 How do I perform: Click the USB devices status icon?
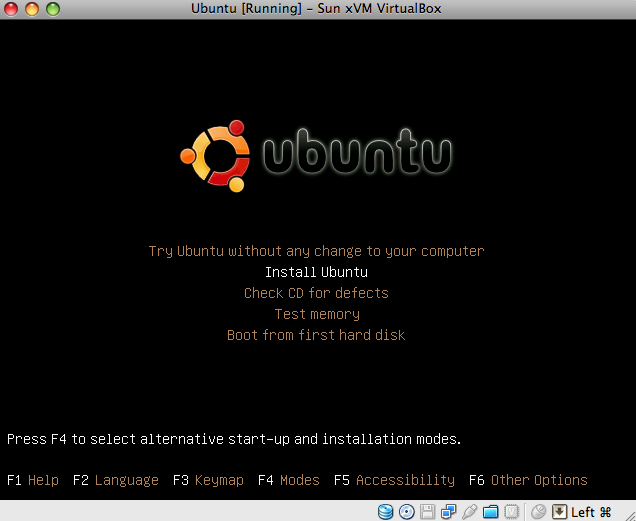tap(469, 512)
